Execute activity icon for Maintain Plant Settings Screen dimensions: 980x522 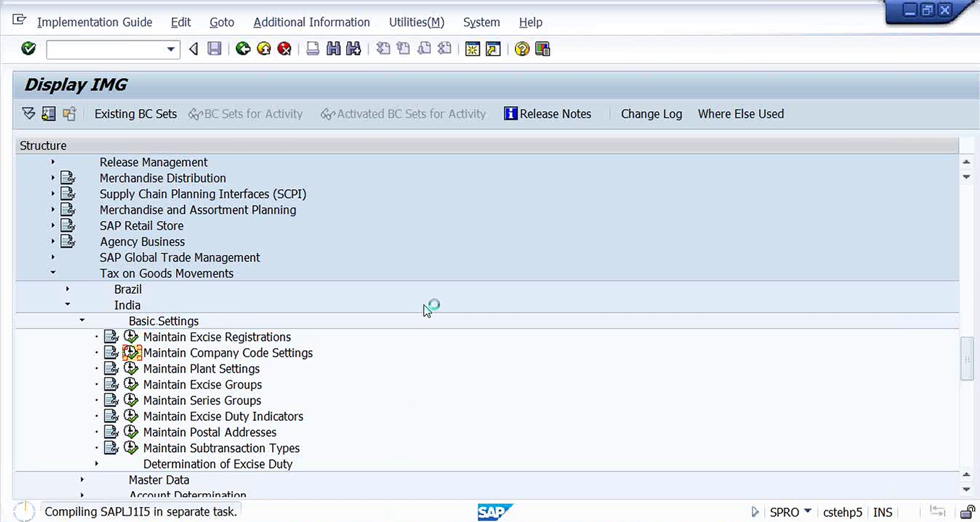click(131, 368)
